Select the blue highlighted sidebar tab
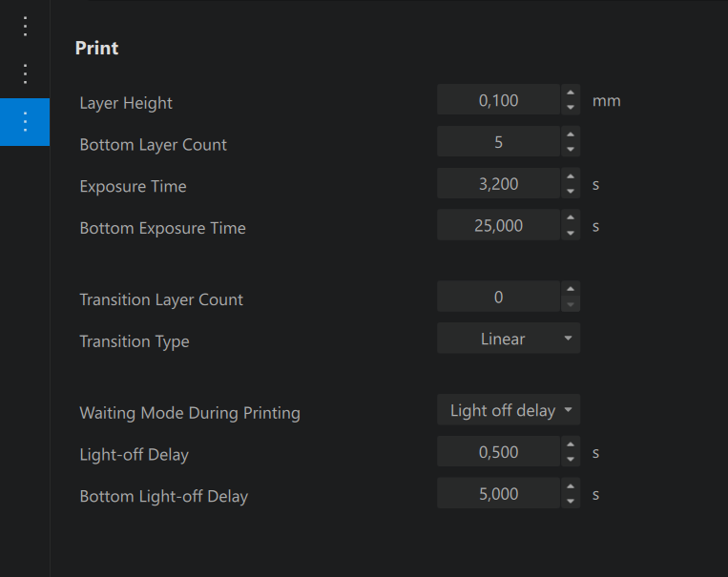728x577 pixels. click(25, 122)
